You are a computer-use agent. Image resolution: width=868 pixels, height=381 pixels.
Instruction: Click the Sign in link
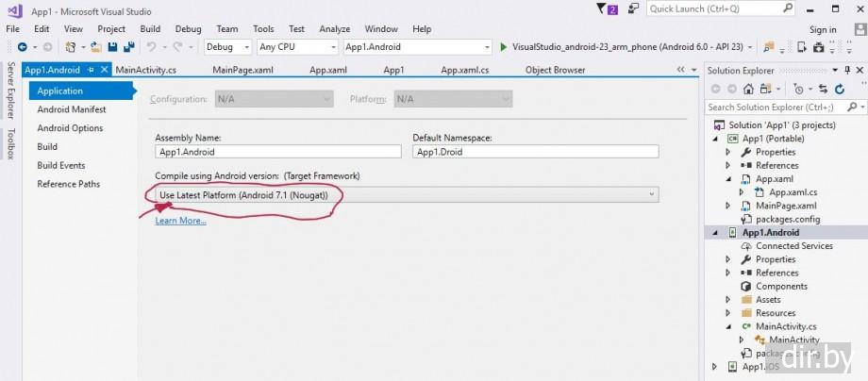(823, 30)
